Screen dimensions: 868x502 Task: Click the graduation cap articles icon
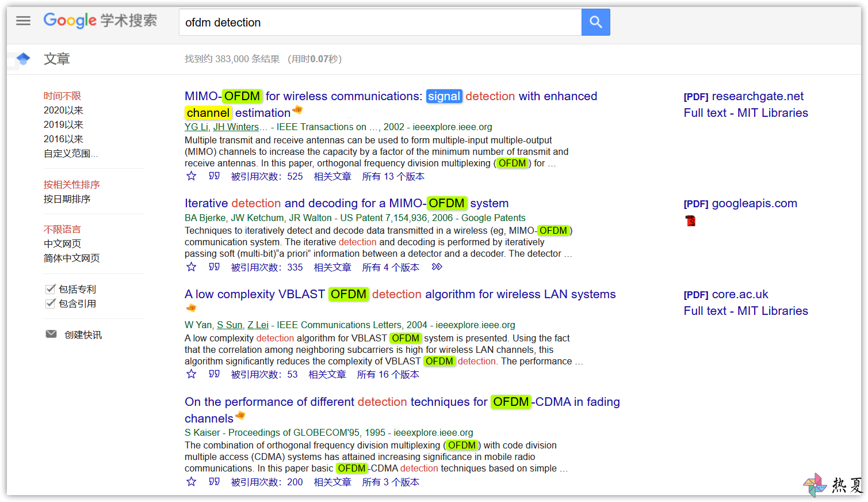23,59
